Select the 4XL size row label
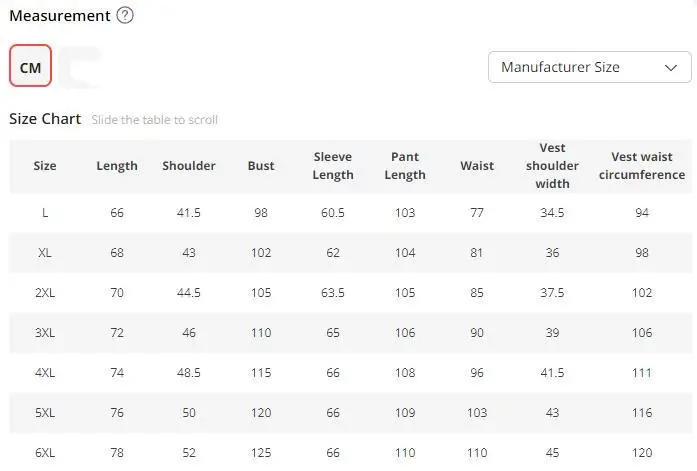 (45, 373)
